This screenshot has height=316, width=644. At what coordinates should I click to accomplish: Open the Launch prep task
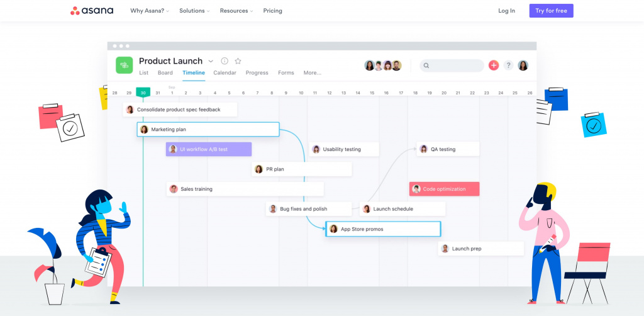point(481,249)
